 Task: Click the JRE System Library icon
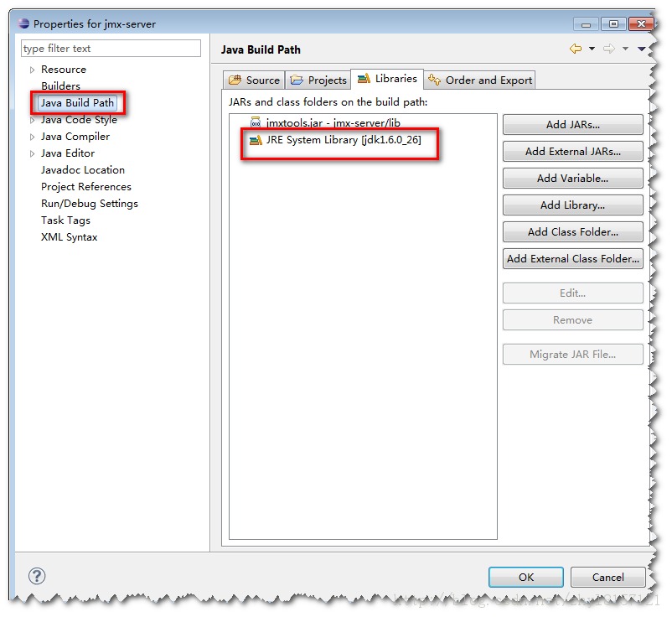pos(256,140)
